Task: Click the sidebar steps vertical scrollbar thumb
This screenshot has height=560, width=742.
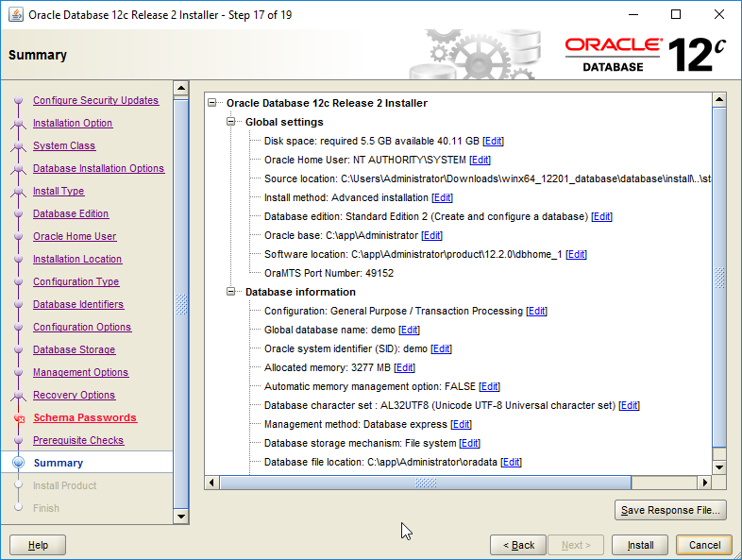Action: coord(180,304)
